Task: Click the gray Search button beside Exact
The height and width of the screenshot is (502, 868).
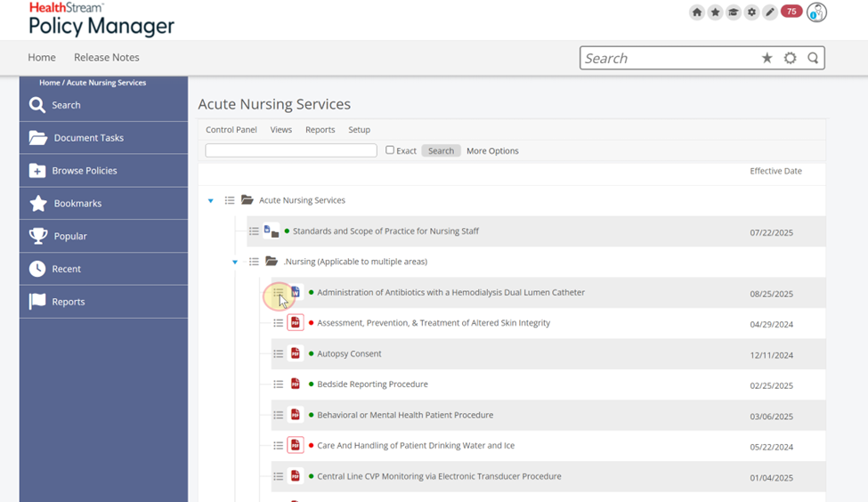Action: pos(441,151)
